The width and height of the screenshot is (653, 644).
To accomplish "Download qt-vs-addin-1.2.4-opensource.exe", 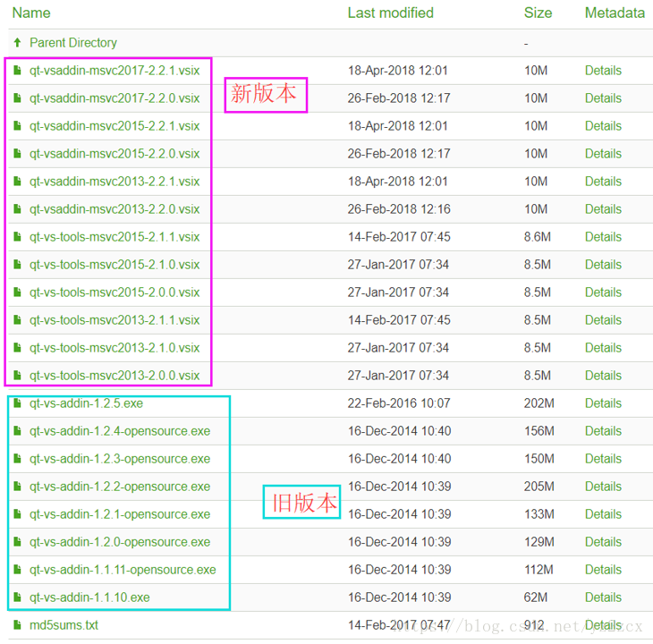I will click(x=120, y=431).
